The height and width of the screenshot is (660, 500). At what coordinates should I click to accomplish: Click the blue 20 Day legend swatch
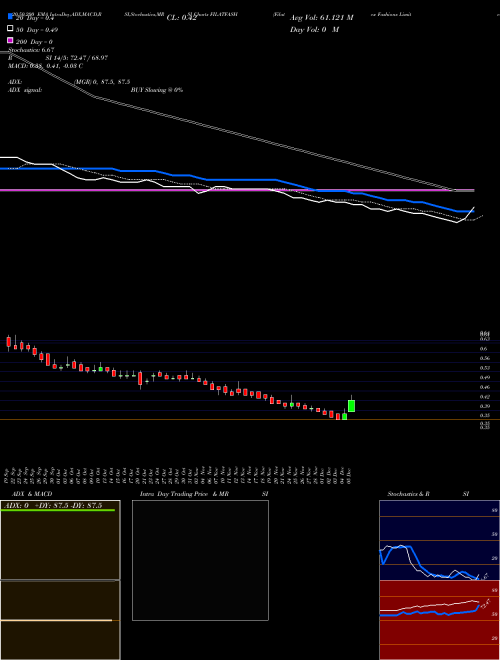click(x=10, y=17)
